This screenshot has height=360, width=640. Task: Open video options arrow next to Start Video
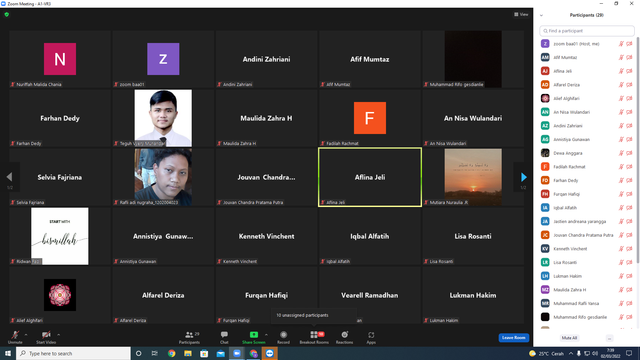(58, 335)
